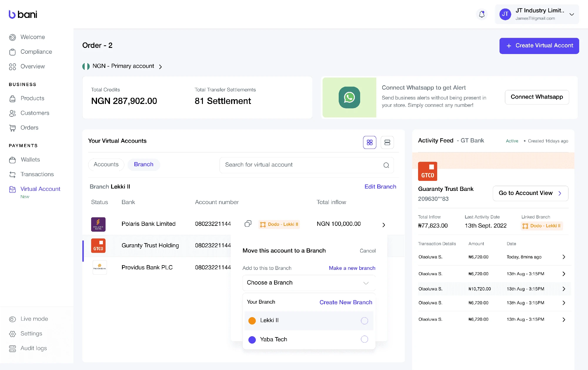588x370 pixels.
Task: Click the Providus Bank logo
Action: [100, 267]
